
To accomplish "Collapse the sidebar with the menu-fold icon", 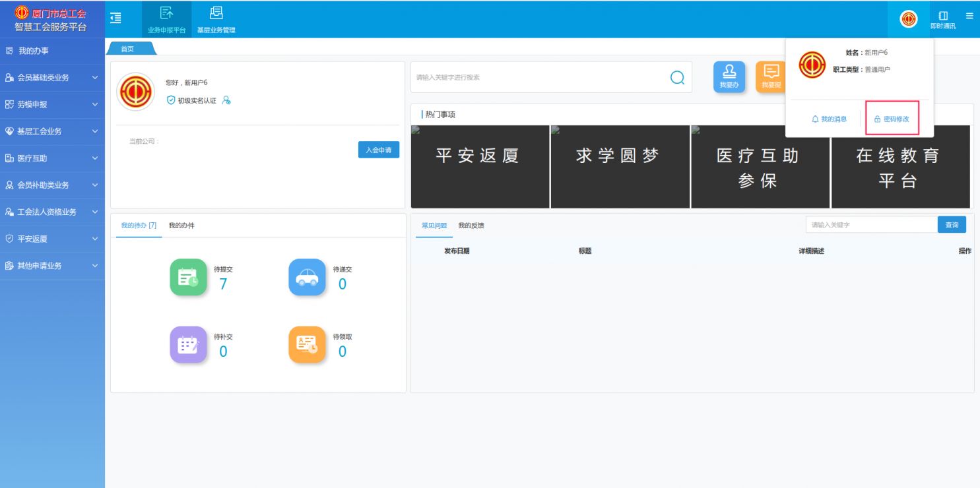I will (x=115, y=17).
